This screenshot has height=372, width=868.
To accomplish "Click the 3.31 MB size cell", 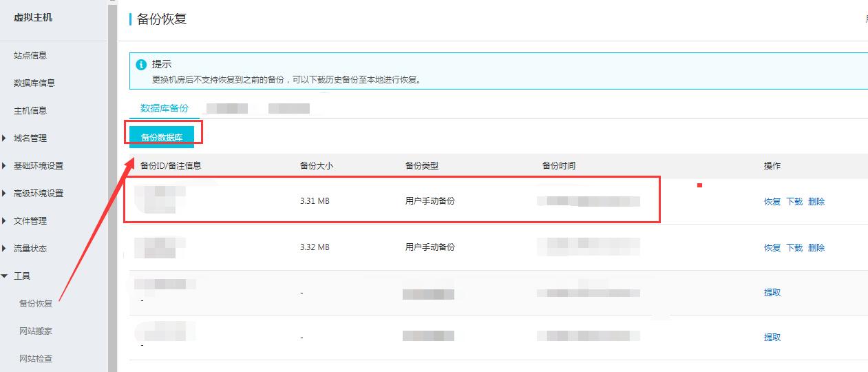I will (315, 201).
